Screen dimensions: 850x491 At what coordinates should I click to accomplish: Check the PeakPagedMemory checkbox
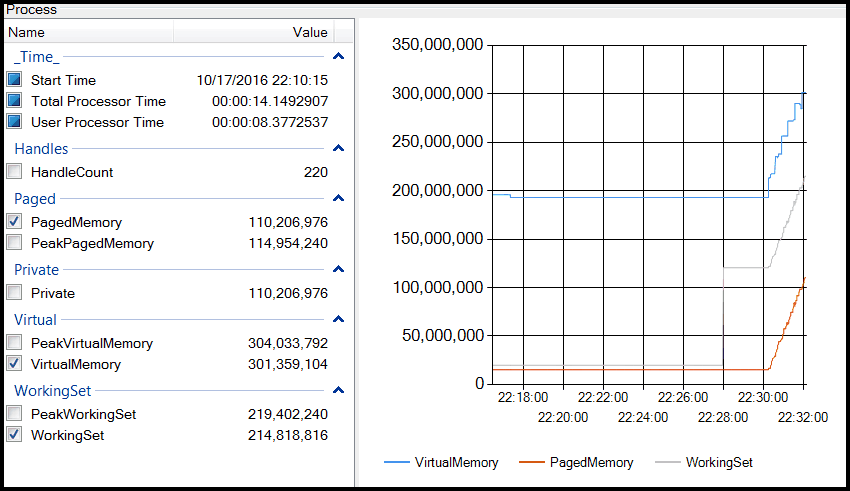pyautogui.click(x=14, y=243)
